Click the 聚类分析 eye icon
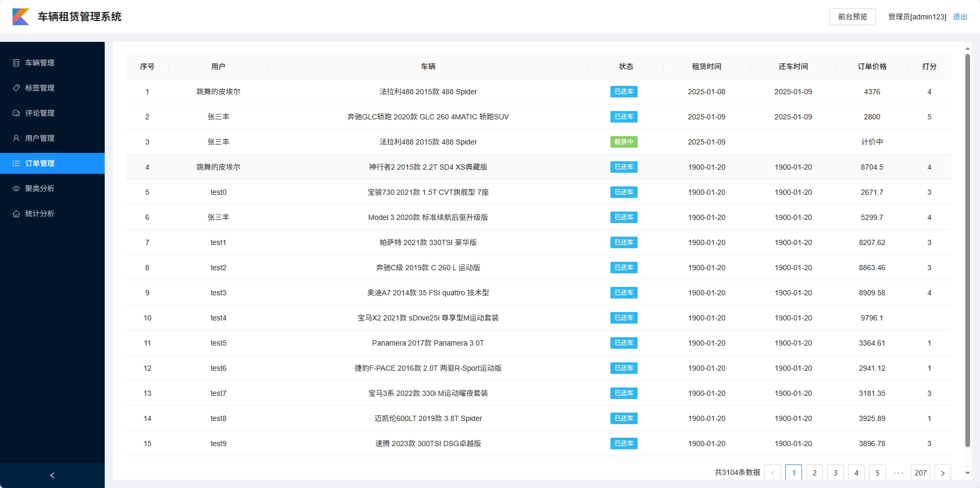This screenshot has height=488, width=980. (16, 188)
